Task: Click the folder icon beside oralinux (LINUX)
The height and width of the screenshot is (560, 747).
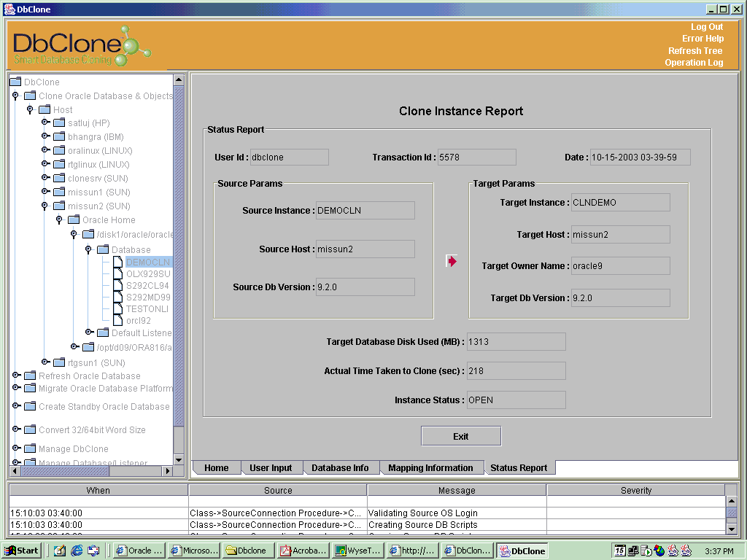Action: (x=59, y=150)
